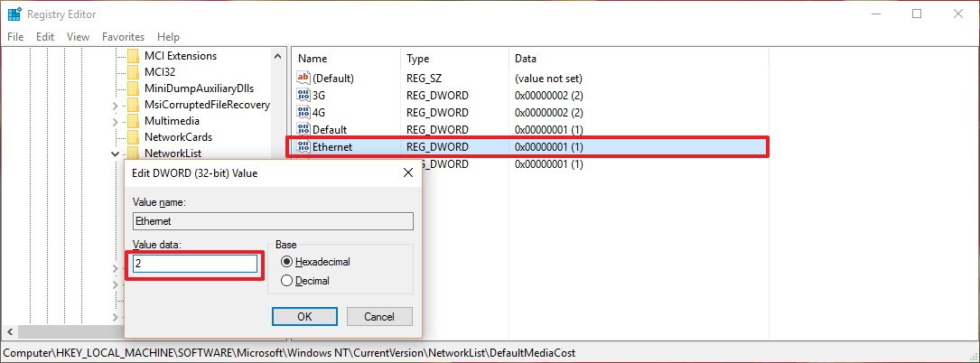Image resolution: width=980 pixels, height=363 pixels.
Task: Open the Favorites menu
Action: pyautogui.click(x=123, y=37)
